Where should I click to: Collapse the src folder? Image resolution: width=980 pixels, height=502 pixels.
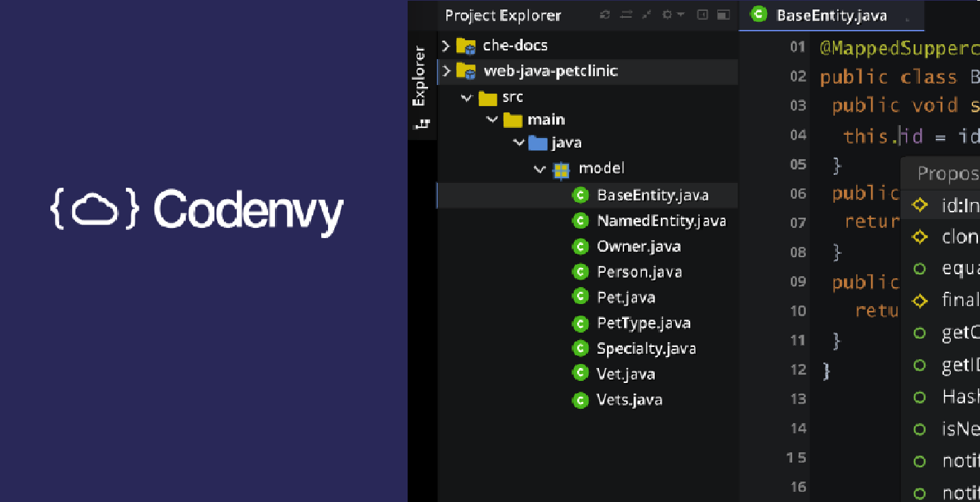coord(467,97)
